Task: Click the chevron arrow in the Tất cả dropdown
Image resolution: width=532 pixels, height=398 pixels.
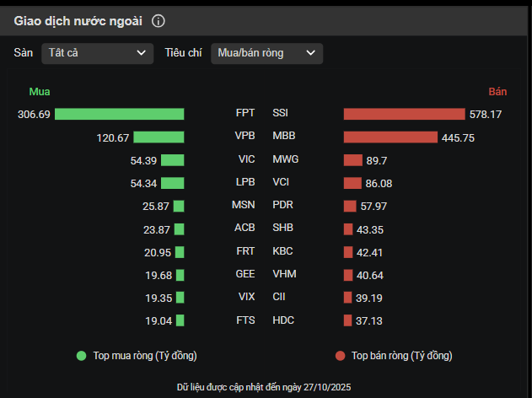Action: (141, 53)
